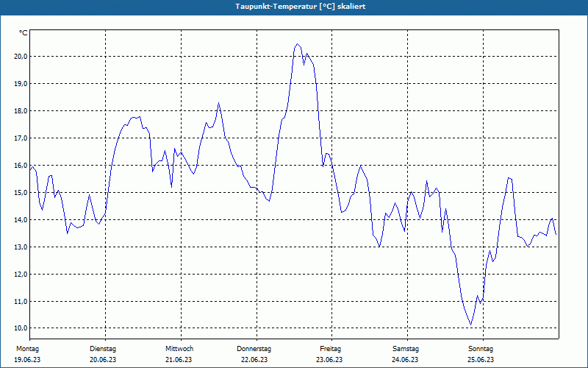Screen dimensions: 588x368
Task: Click the date 19.06.23
Action: point(27,360)
